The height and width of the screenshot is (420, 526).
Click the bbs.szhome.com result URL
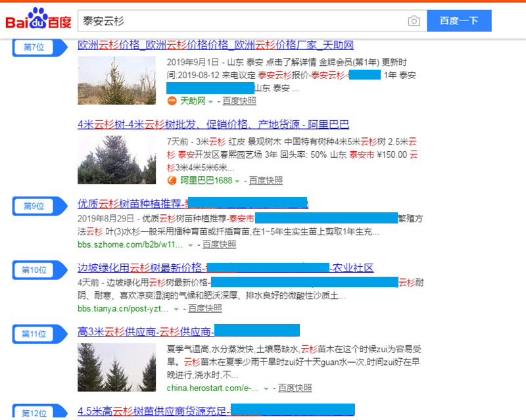tap(130, 245)
